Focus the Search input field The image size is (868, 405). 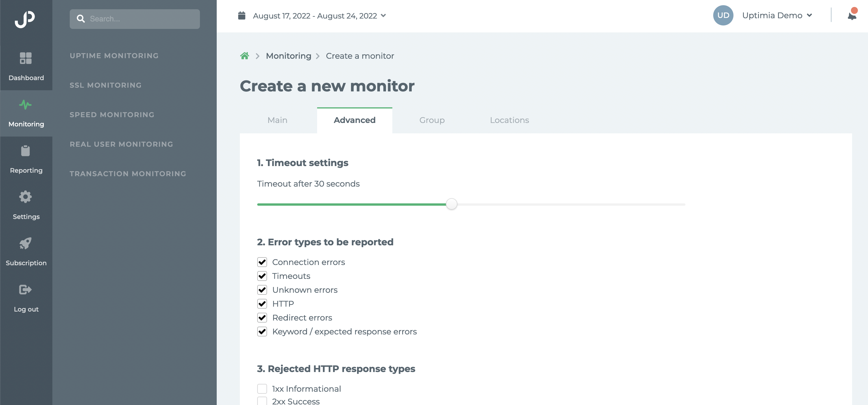pos(135,19)
